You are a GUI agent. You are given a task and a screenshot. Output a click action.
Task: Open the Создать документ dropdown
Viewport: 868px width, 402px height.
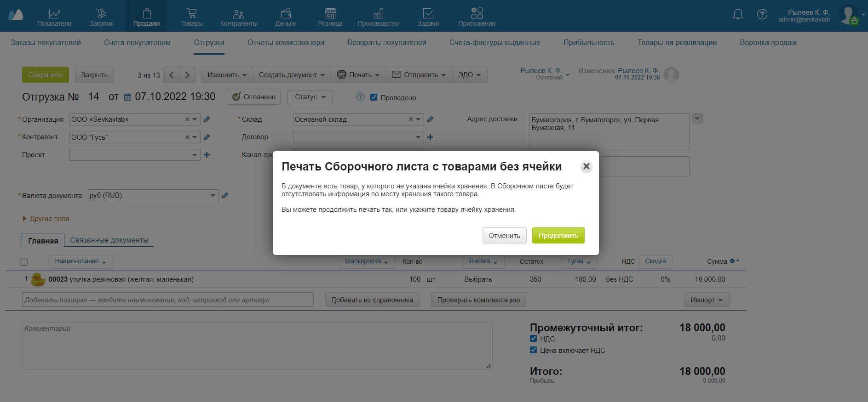point(292,75)
